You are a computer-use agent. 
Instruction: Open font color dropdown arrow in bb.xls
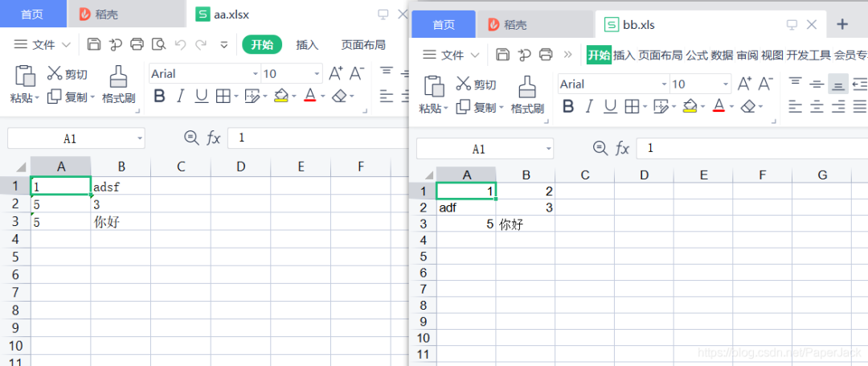(x=731, y=106)
